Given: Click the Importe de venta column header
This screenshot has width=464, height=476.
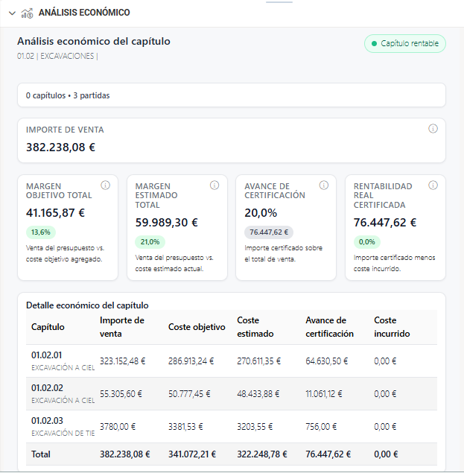Looking at the screenshot, I should [x=122, y=327].
